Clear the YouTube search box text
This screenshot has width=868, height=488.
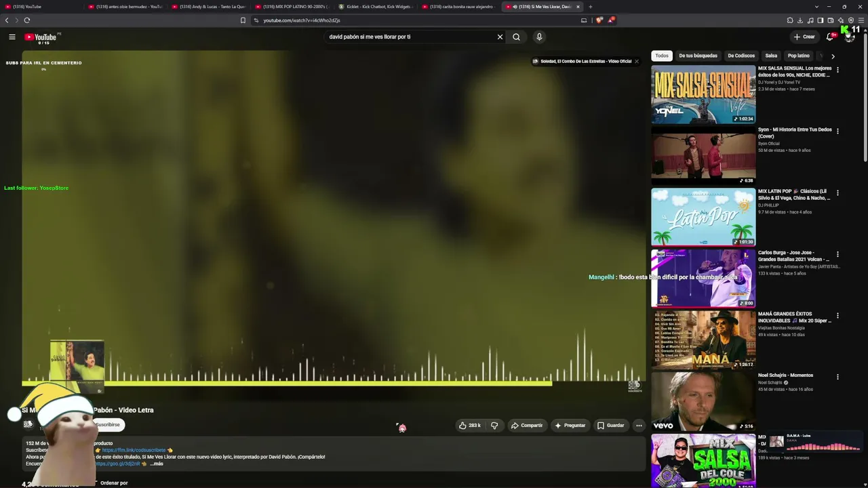500,37
